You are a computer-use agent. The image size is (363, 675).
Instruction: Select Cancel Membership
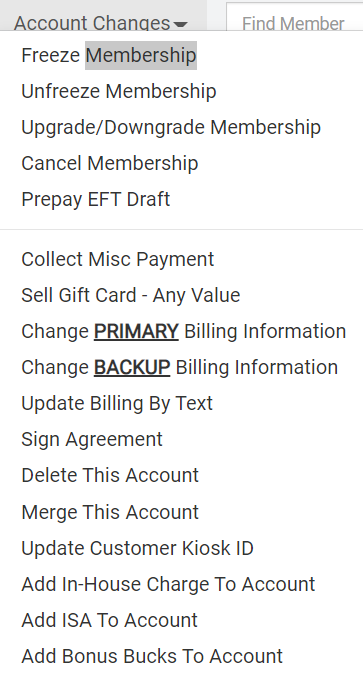pyautogui.click(x=110, y=163)
